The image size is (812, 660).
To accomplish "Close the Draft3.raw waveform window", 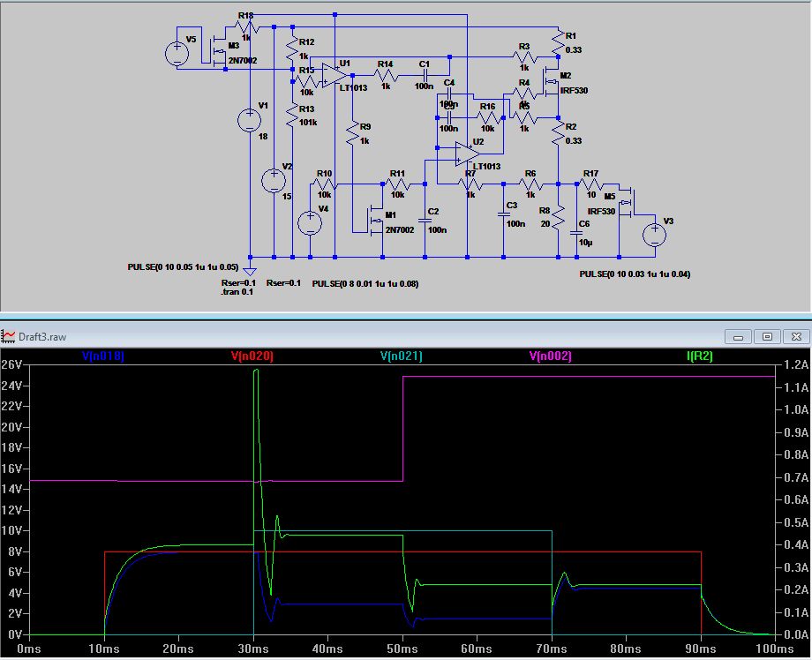I will pos(796,337).
